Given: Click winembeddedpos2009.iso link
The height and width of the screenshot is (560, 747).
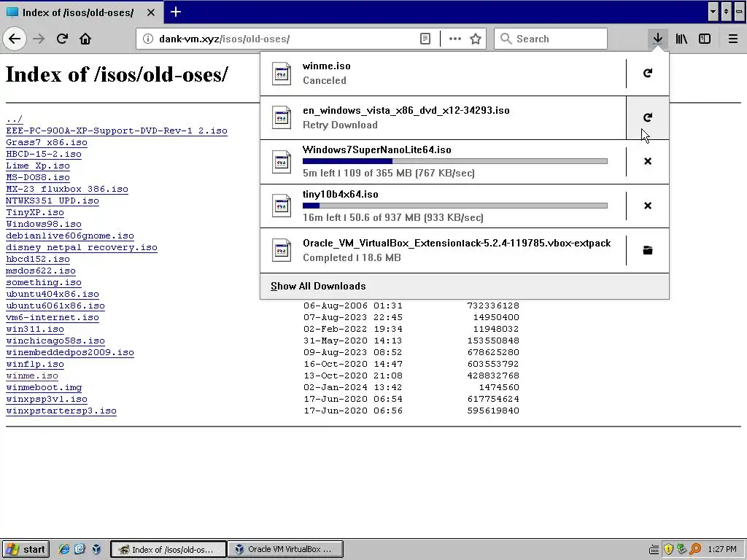Looking at the screenshot, I should (x=70, y=352).
